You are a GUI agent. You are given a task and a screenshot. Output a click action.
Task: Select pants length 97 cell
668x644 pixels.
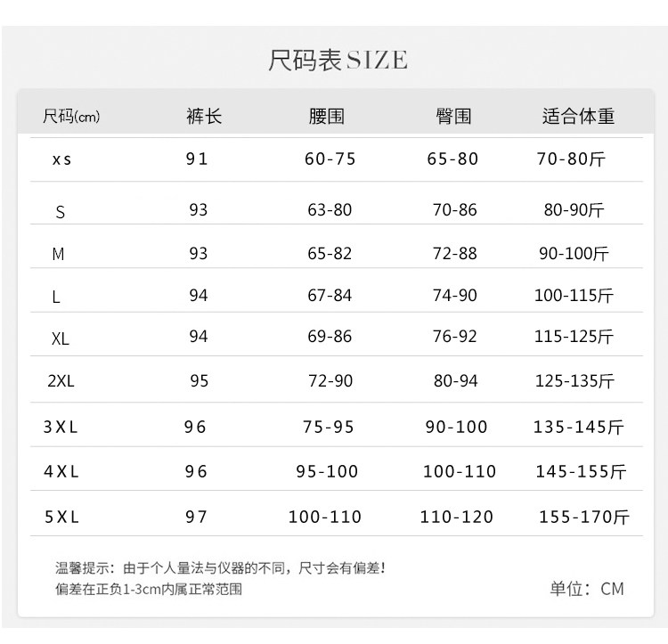coord(196,517)
